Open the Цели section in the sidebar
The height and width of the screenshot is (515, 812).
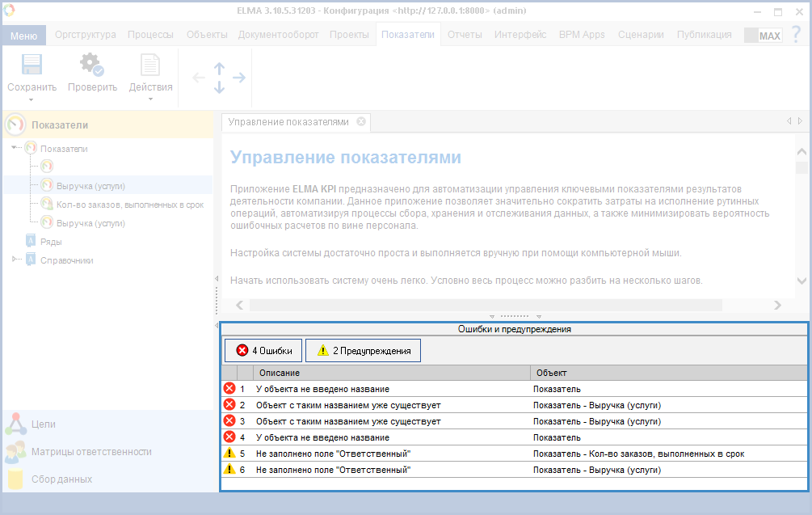(44, 424)
